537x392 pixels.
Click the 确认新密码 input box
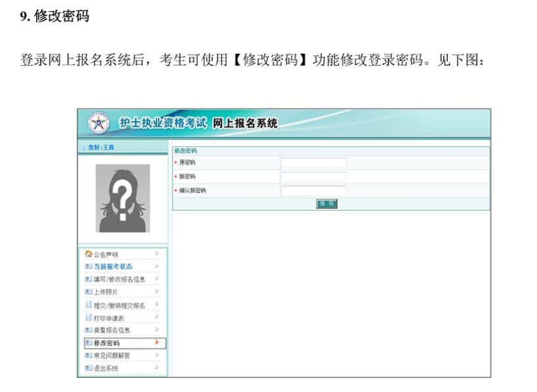(314, 191)
